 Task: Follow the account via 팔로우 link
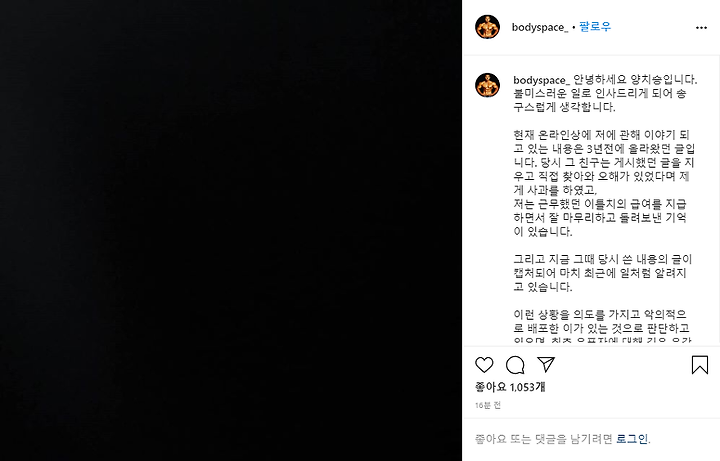pos(595,27)
